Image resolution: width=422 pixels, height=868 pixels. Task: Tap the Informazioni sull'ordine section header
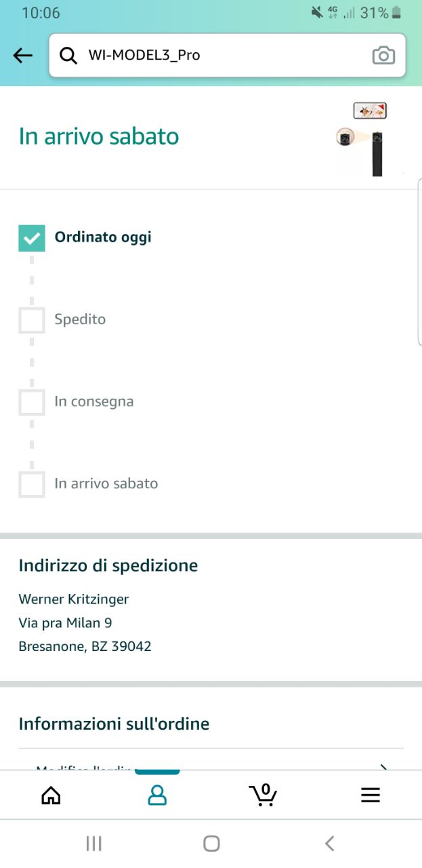[x=114, y=724]
